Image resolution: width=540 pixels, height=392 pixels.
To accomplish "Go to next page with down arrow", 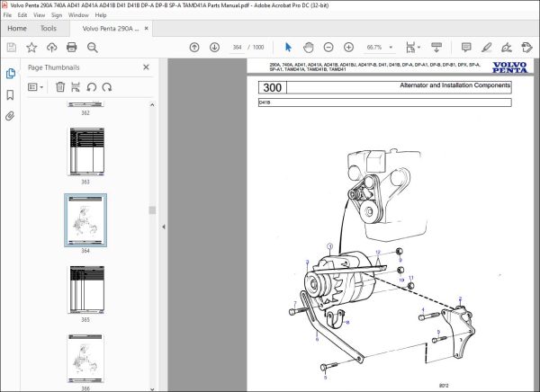I will (214, 47).
